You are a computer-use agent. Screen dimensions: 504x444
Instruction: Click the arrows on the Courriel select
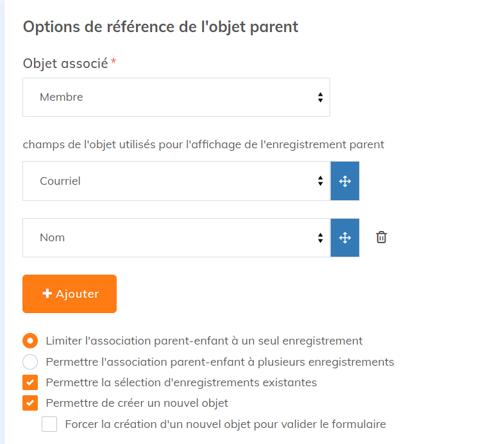[320, 181]
